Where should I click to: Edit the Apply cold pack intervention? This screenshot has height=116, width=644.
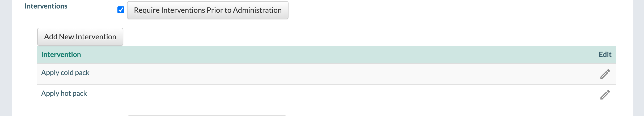point(605,74)
